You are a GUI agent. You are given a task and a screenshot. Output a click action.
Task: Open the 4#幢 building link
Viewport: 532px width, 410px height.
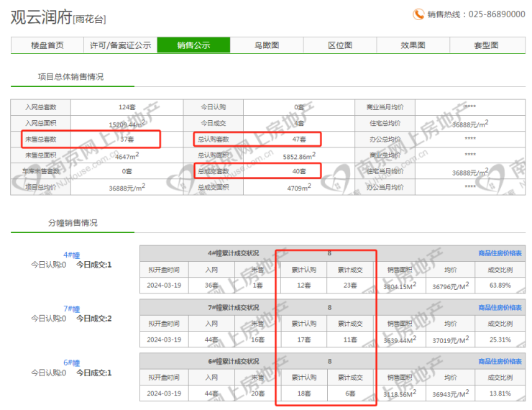click(71, 255)
